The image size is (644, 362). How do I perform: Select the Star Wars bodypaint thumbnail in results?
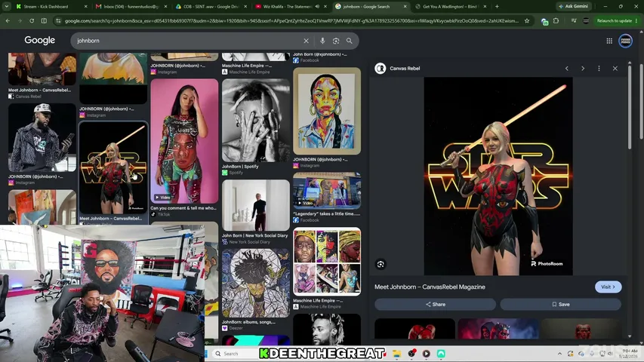(113, 168)
